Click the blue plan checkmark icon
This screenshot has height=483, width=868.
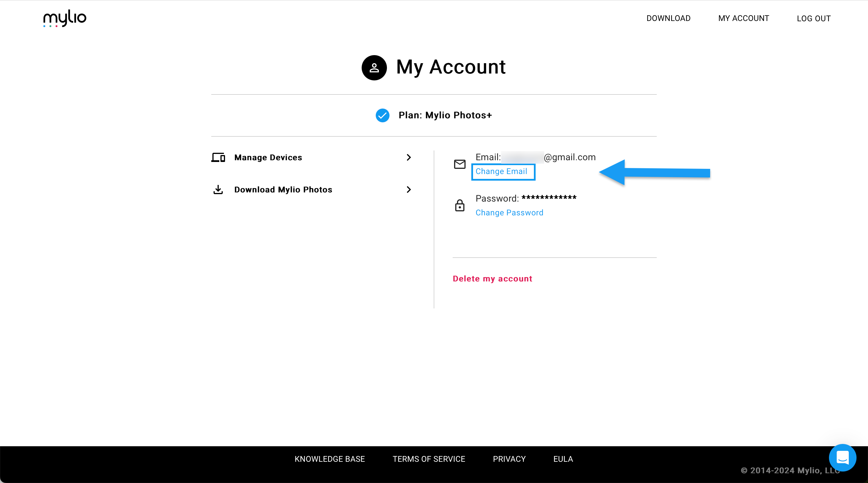coord(382,115)
